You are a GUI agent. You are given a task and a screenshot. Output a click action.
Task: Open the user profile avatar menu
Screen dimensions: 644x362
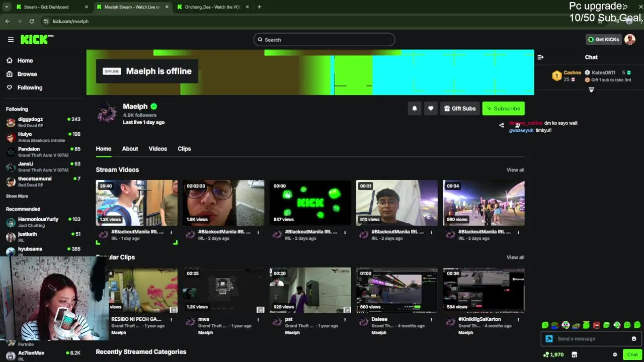630,39
